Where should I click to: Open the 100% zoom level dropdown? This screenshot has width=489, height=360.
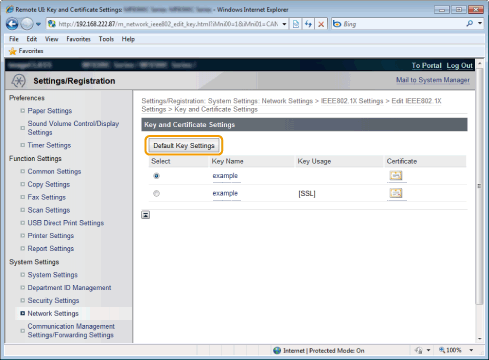pyautogui.click(x=471, y=350)
